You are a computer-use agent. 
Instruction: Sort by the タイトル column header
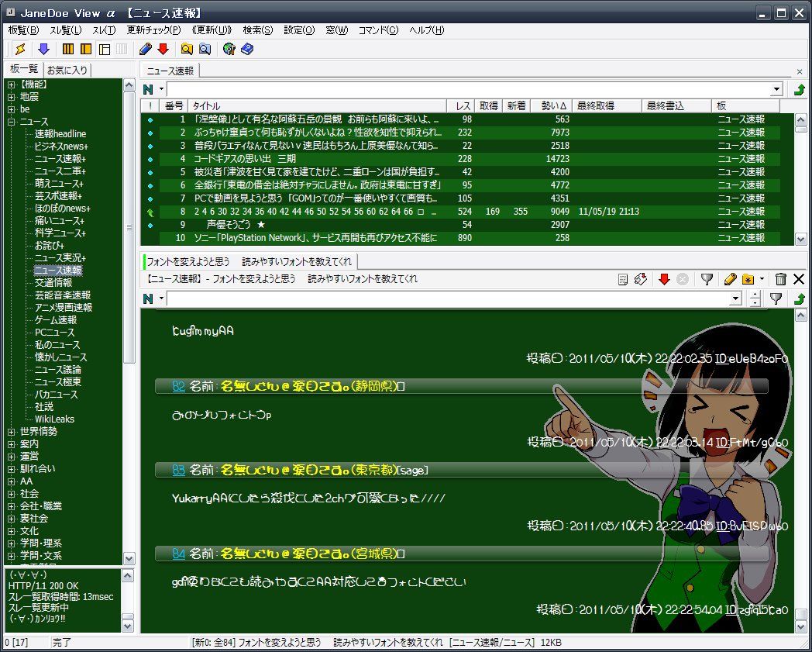coord(317,105)
